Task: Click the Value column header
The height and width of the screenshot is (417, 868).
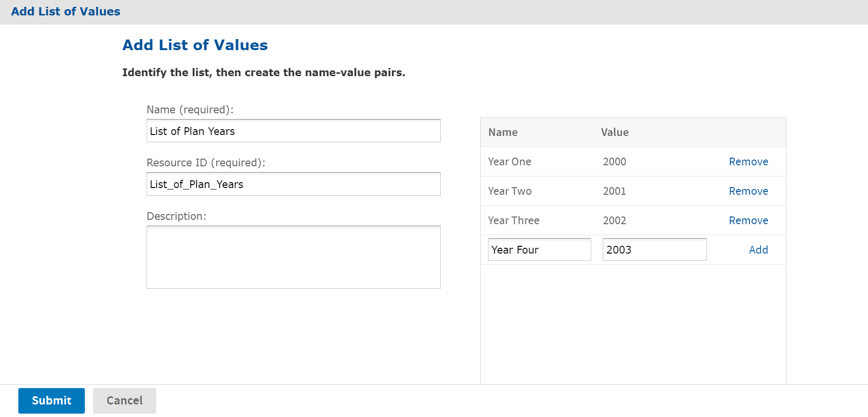Action: click(615, 133)
